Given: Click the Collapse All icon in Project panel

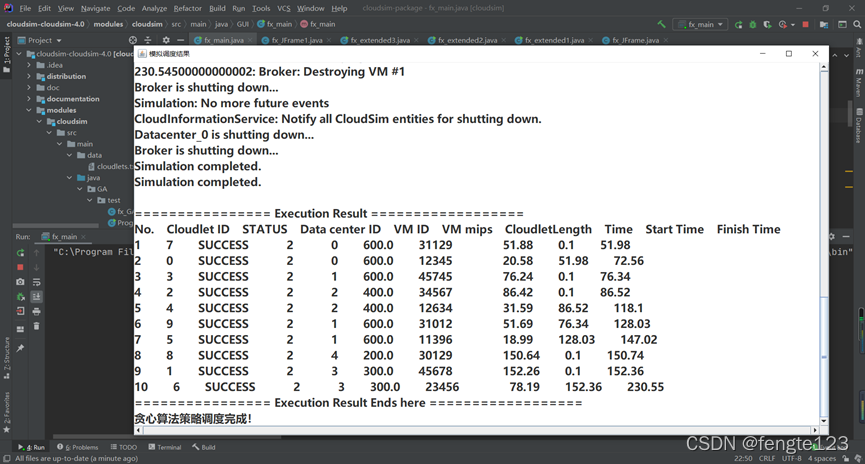Looking at the screenshot, I should (x=148, y=40).
